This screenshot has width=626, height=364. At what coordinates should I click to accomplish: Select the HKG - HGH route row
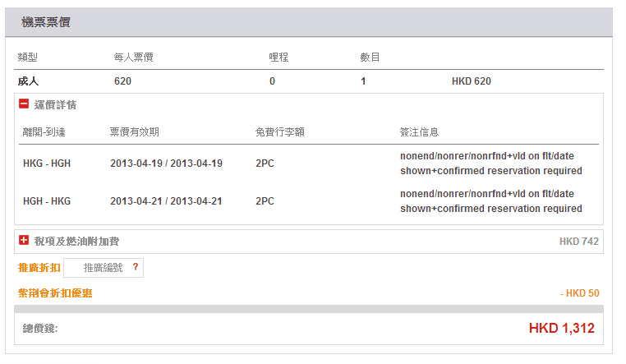click(x=47, y=164)
